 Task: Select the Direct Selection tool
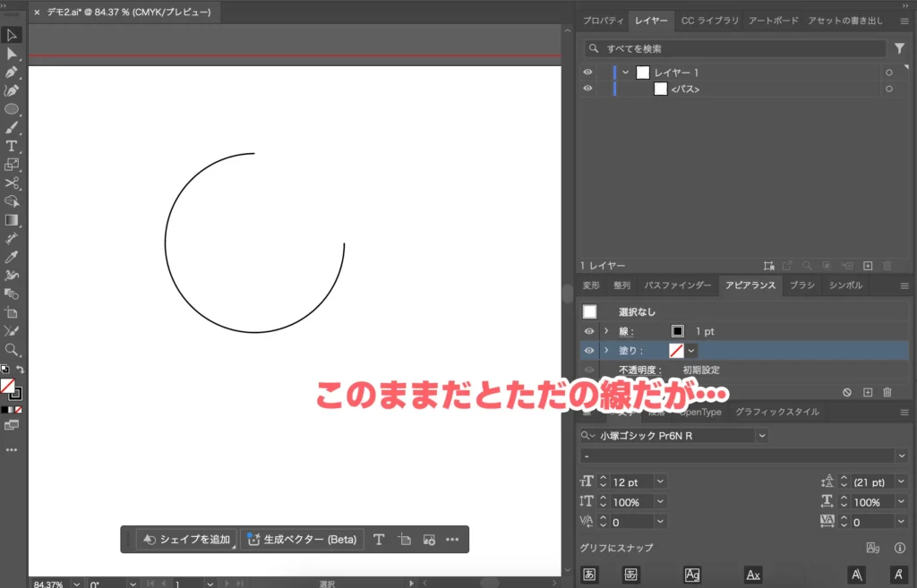(12, 54)
